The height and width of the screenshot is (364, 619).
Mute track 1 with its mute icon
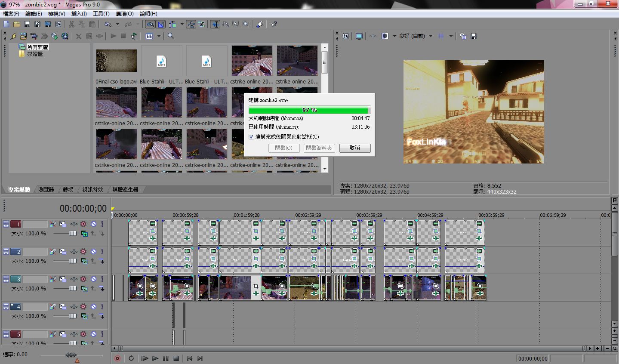click(x=93, y=224)
